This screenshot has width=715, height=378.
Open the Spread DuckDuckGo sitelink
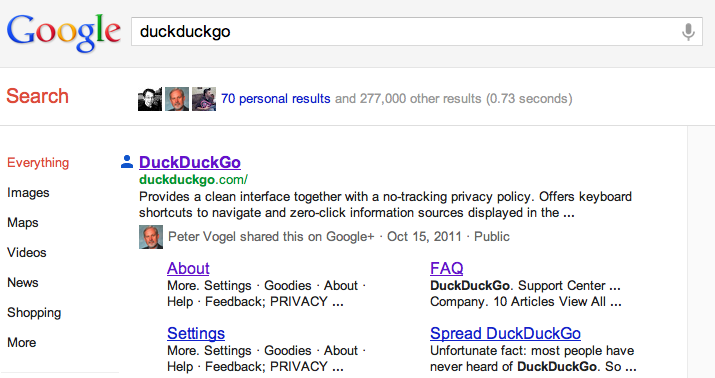505,333
